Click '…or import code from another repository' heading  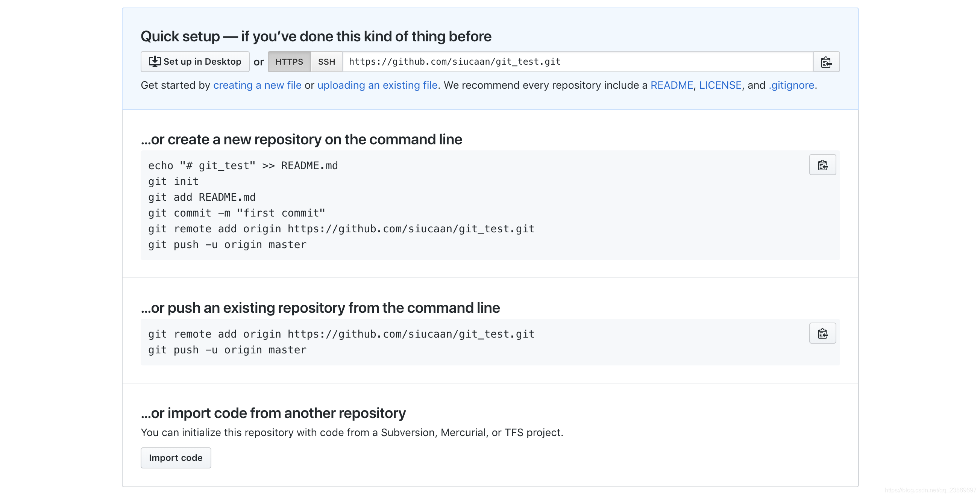tap(273, 413)
